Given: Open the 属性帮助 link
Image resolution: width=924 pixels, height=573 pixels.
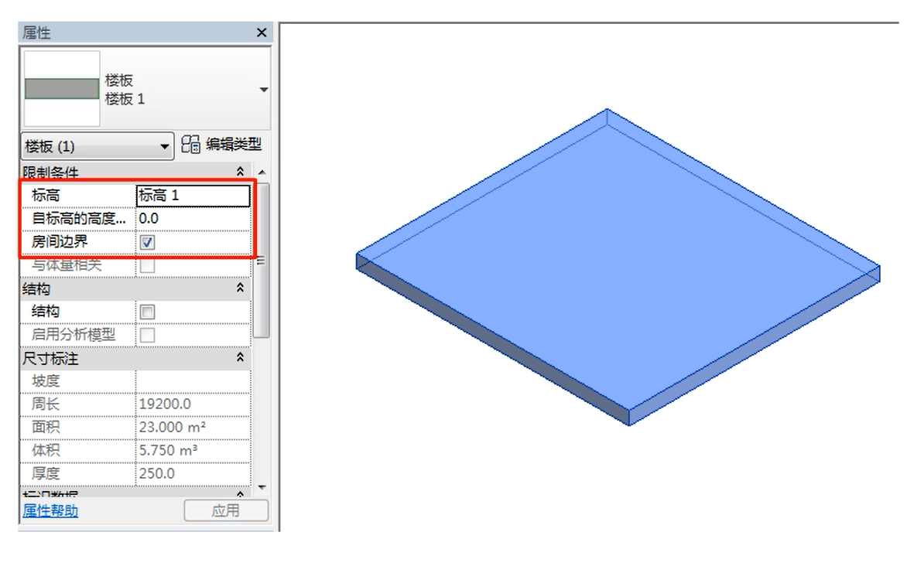Looking at the screenshot, I should click(x=50, y=510).
